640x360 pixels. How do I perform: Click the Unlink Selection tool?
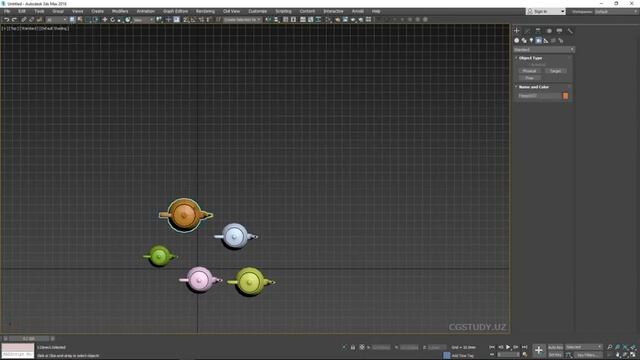[31, 20]
